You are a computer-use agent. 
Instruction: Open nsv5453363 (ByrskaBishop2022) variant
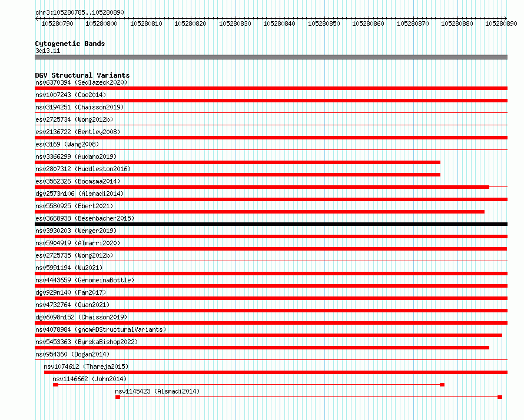(87, 342)
